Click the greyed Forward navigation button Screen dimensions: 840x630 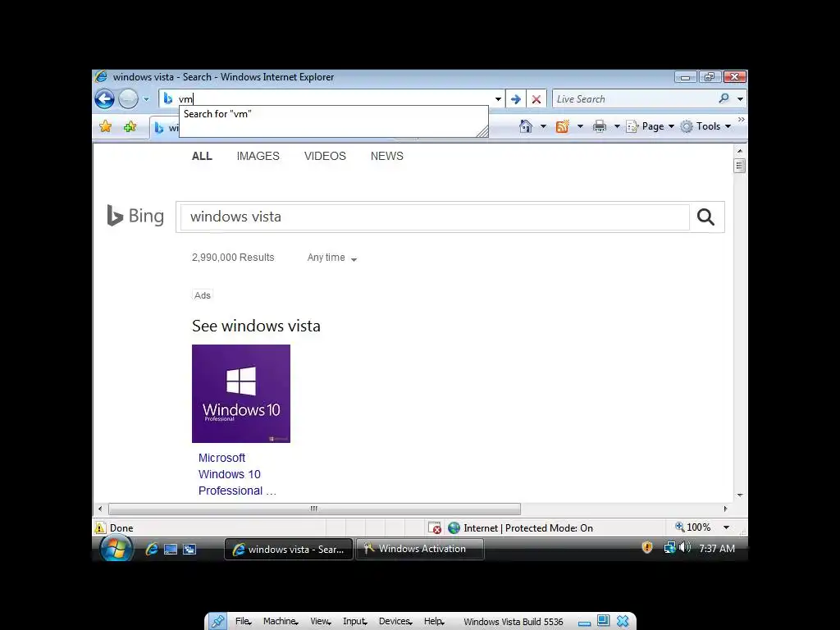[x=128, y=98]
